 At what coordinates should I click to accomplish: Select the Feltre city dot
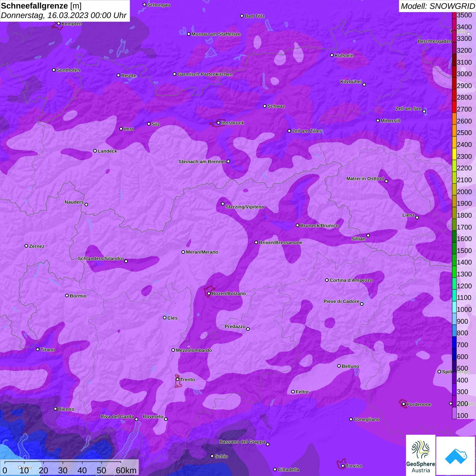pos(293,392)
